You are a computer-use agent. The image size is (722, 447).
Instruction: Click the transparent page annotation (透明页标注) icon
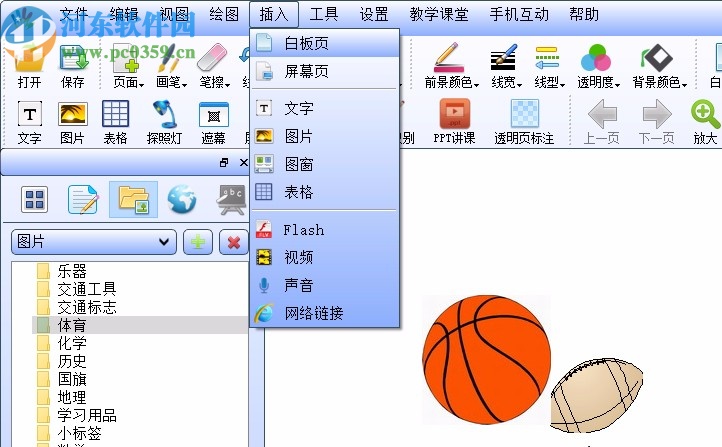(524, 122)
